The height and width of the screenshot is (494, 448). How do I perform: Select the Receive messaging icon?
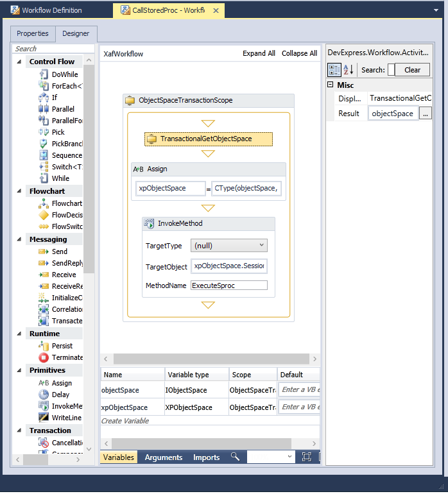pyautogui.click(x=44, y=275)
